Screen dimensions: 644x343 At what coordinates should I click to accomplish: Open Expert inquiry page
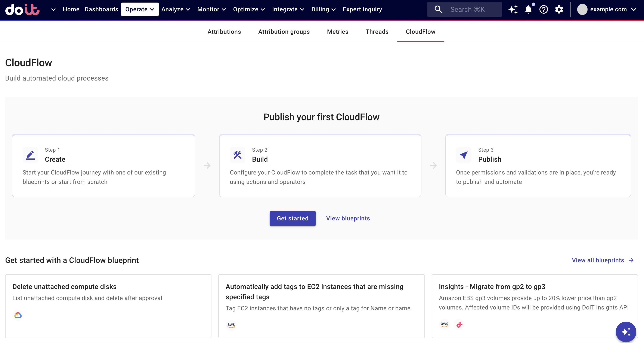tap(362, 9)
